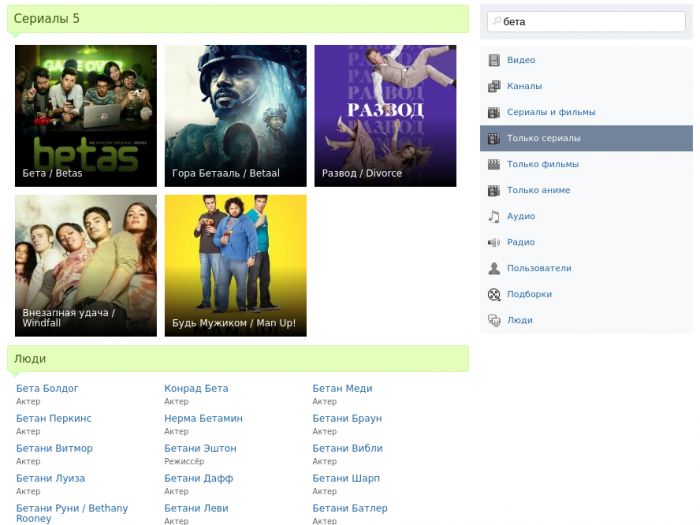Click the masks icon beside Люди
Image resolution: width=700 pixels, height=525 pixels.
click(x=494, y=321)
